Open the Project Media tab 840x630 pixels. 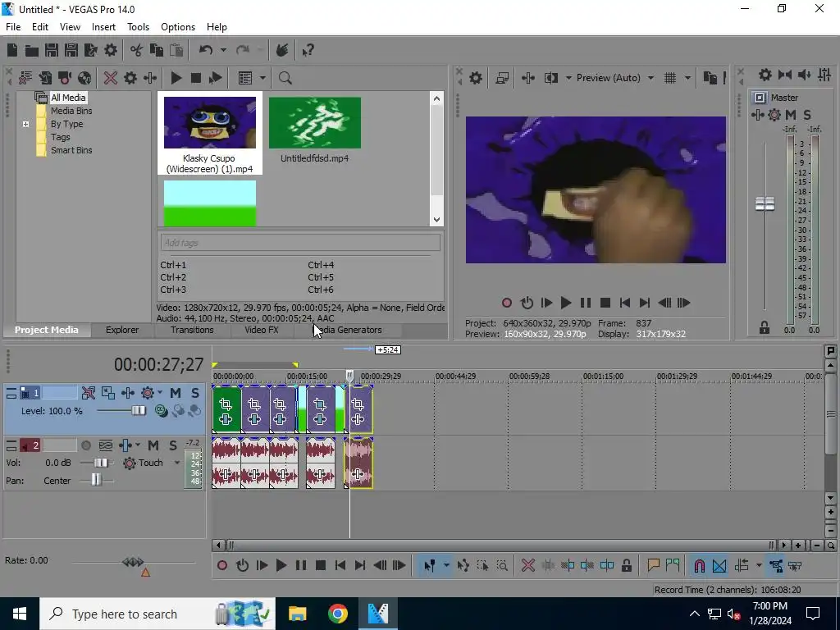pos(46,330)
